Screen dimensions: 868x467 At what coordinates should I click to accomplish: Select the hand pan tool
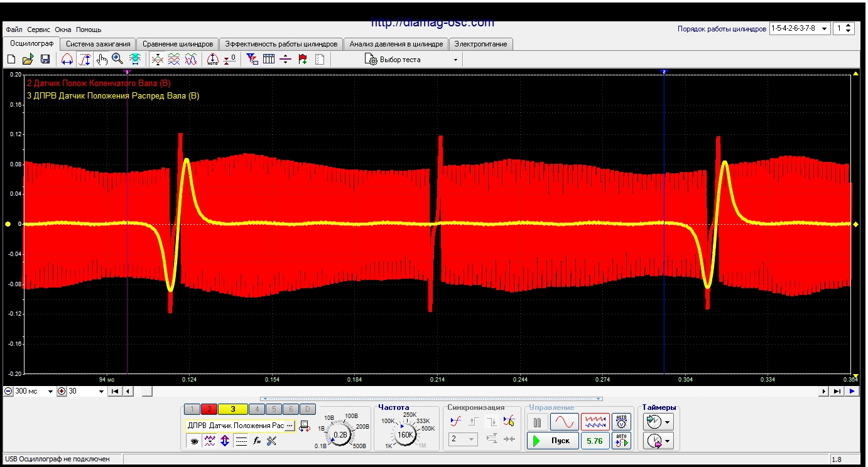point(102,60)
